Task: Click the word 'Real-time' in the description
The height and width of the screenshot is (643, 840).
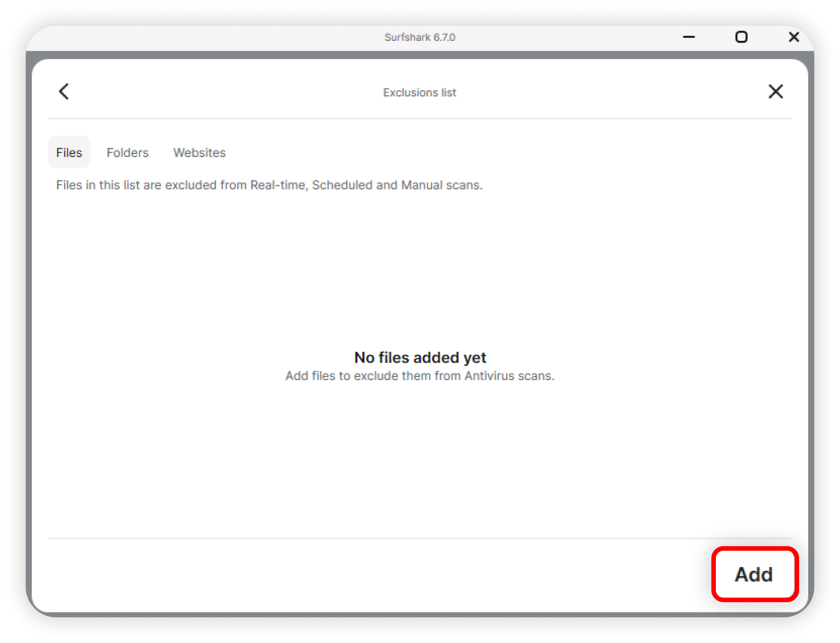Action: tap(279, 185)
